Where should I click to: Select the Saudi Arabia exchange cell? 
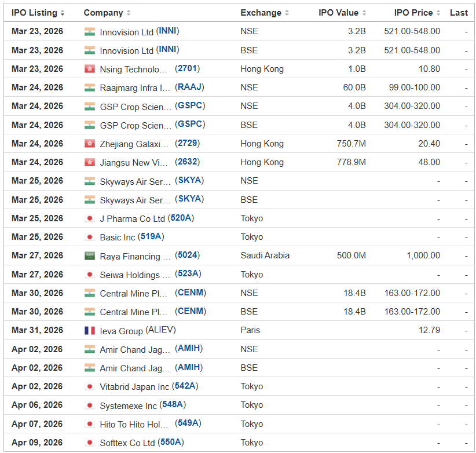point(265,255)
